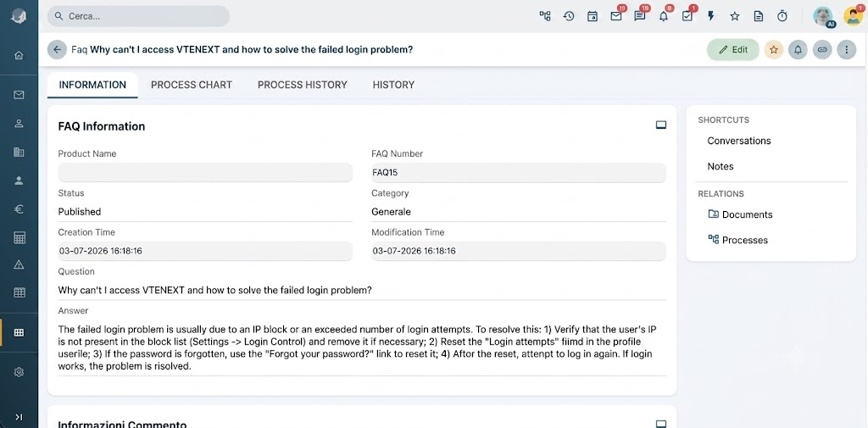Go back with the arrow button
The image size is (868, 428).
click(x=57, y=49)
